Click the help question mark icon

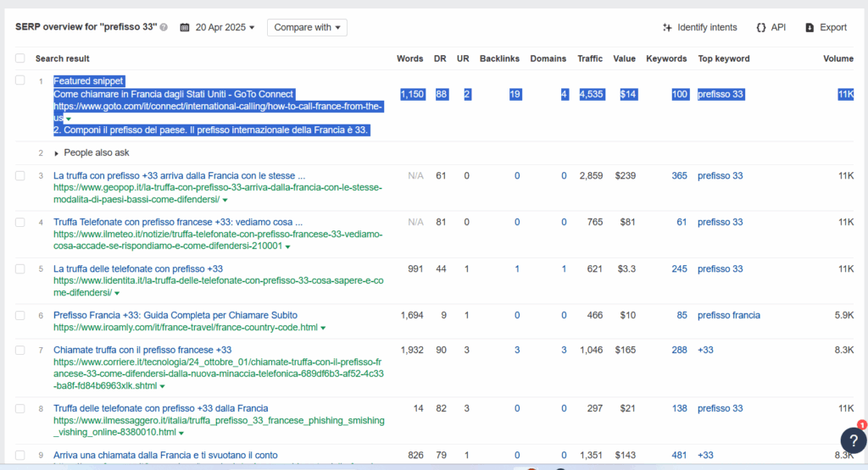point(854,440)
